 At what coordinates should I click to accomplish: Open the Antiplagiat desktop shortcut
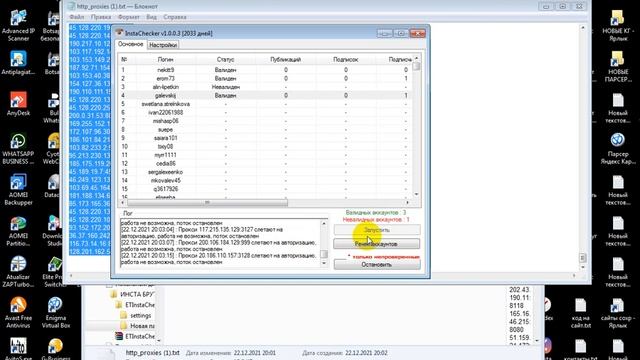pos(18,63)
